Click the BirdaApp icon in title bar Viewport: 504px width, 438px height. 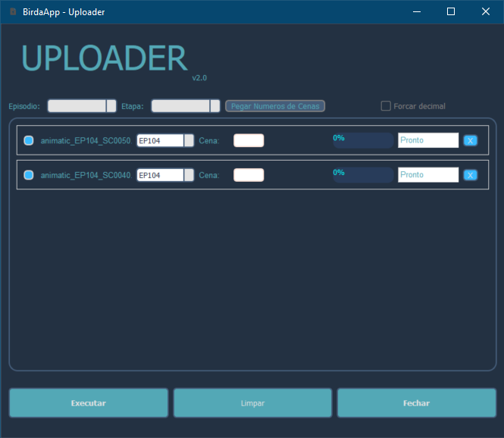tap(12, 12)
